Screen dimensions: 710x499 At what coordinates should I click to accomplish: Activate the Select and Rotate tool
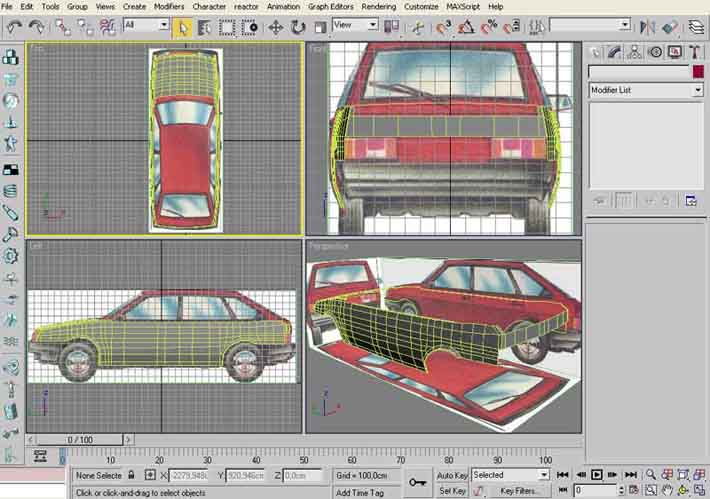pos(298,25)
